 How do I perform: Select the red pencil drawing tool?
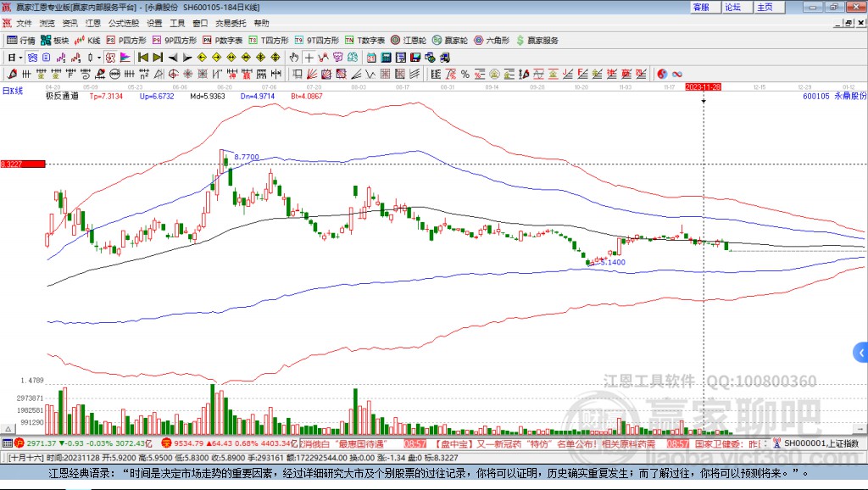pos(12,75)
